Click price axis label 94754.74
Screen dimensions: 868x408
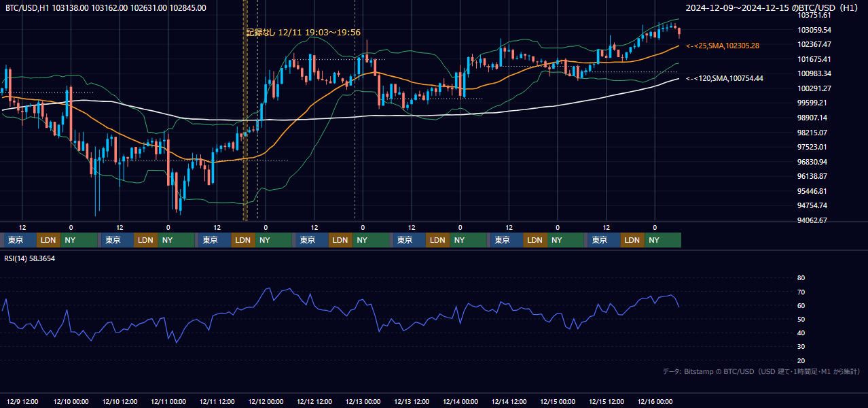tap(812, 205)
